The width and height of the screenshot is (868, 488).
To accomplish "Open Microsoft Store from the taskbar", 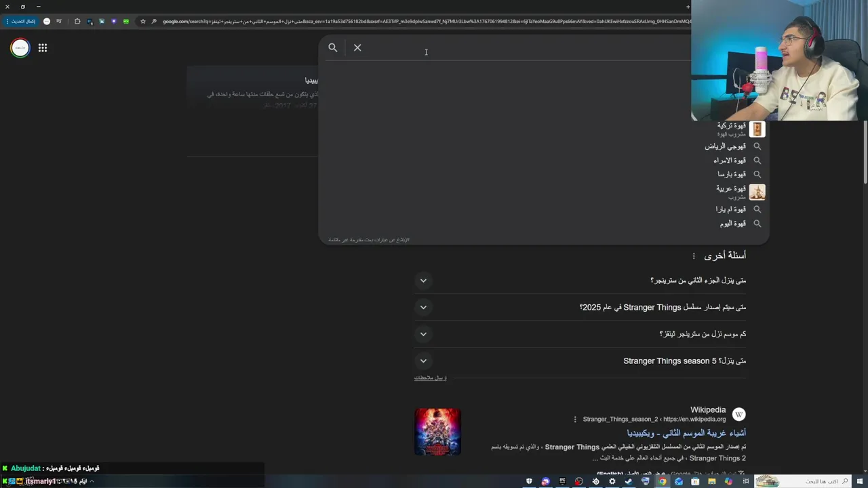I will tap(695, 481).
